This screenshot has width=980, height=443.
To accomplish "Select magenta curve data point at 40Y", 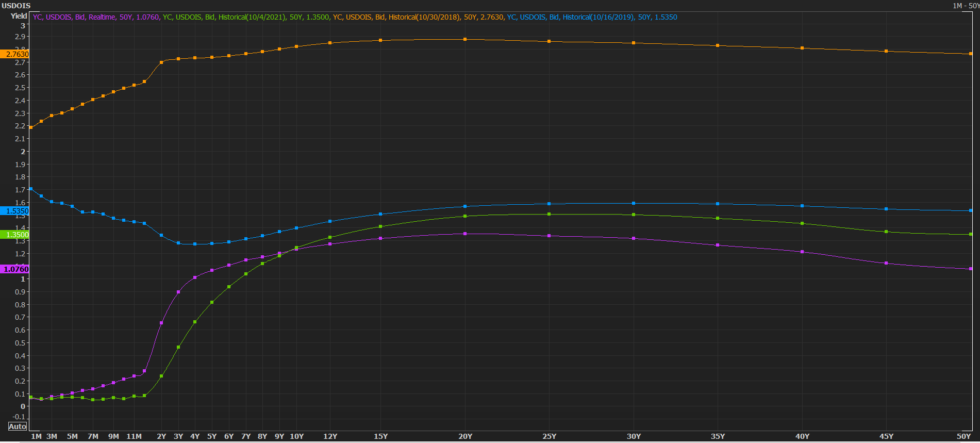I will [802, 252].
